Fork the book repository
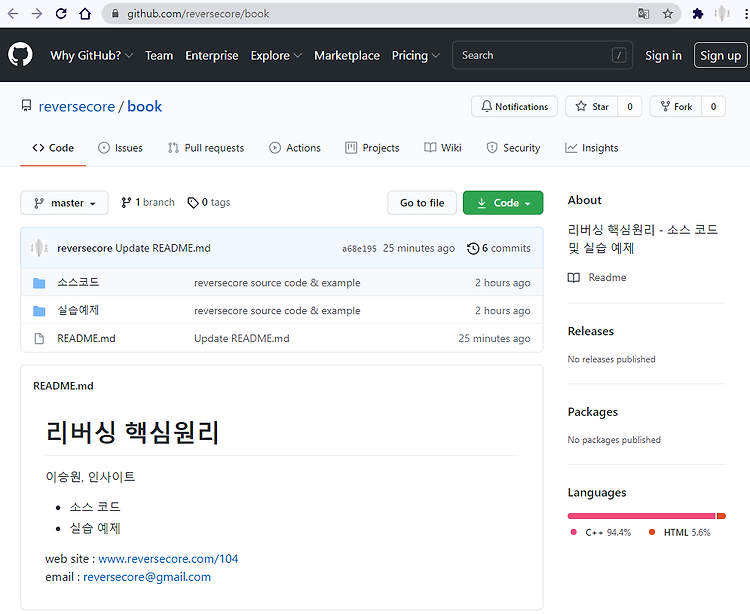Image resolution: width=750 pixels, height=614 pixels. 676,106
